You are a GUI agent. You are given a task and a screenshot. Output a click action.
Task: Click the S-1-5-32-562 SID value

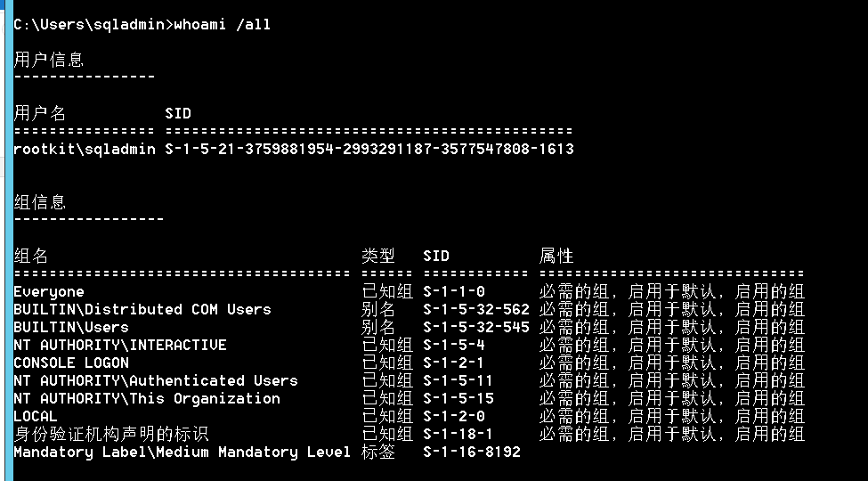pos(476,309)
